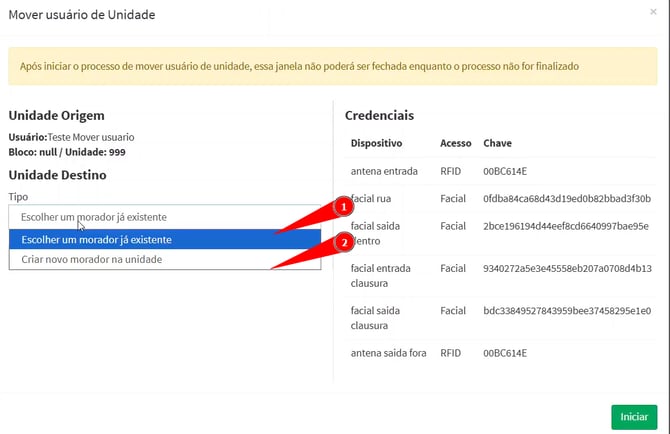This screenshot has height=434, width=670.
Task: Click the key starting with 9340272a
Action: [566, 268]
